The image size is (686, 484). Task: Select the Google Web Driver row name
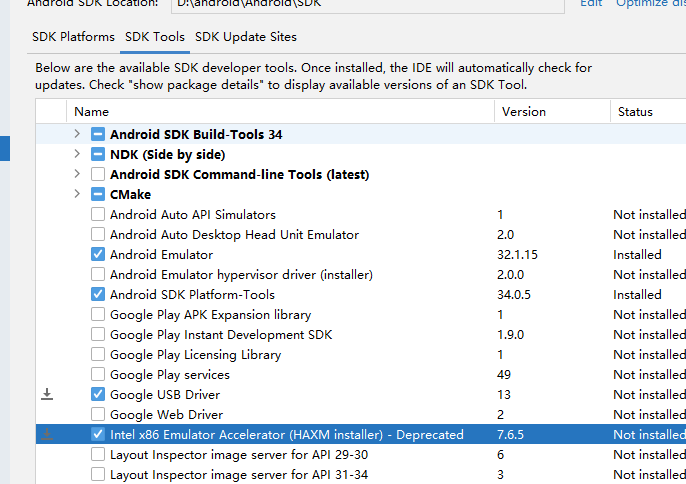coord(166,414)
